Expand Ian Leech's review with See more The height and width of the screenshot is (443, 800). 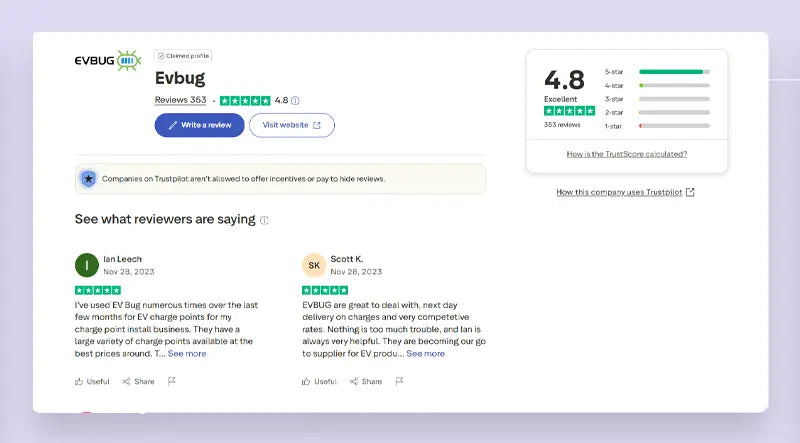coord(187,353)
